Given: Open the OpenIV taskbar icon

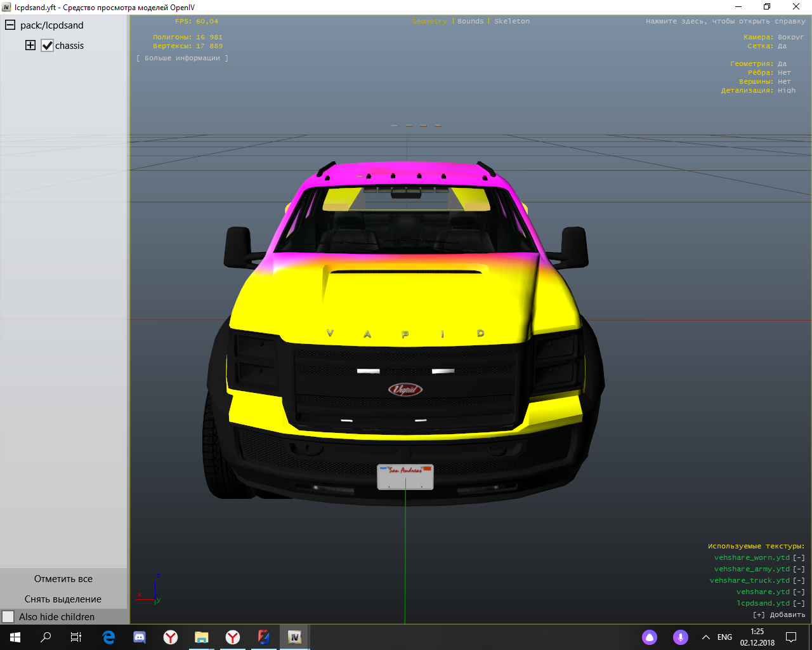Looking at the screenshot, I should [x=294, y=637].
